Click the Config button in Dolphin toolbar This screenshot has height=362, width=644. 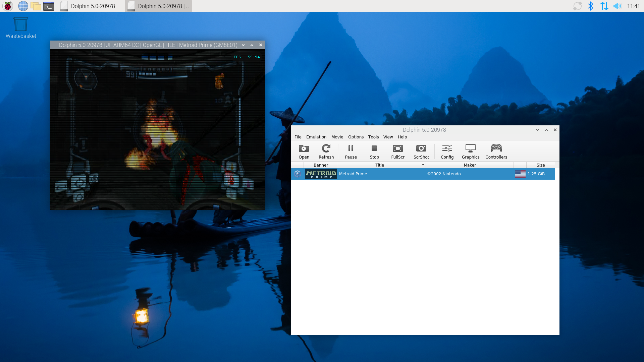[447, 151]
